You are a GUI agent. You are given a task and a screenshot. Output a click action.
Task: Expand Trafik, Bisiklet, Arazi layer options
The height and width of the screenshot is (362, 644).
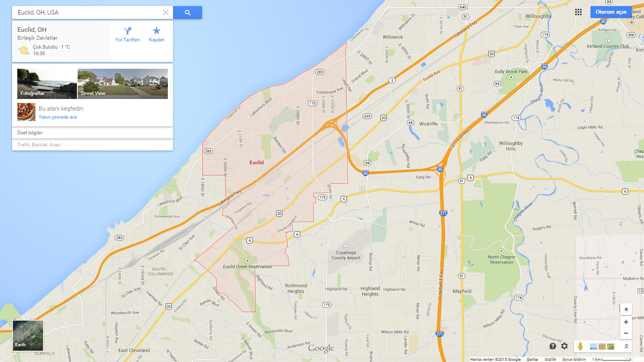click(93, 145)
